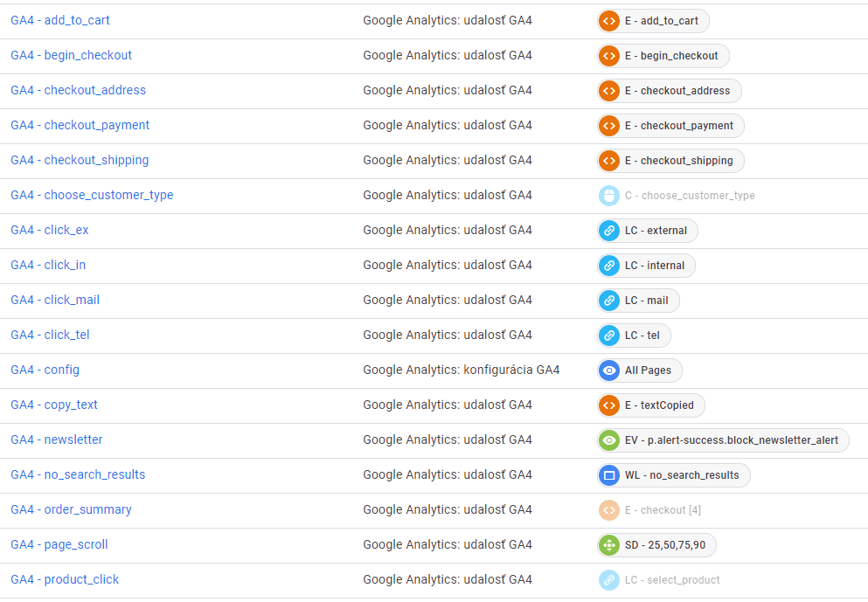Click the green element visibility icon for newsletter alert
868x602 pixels.
(x=609, y=440)
